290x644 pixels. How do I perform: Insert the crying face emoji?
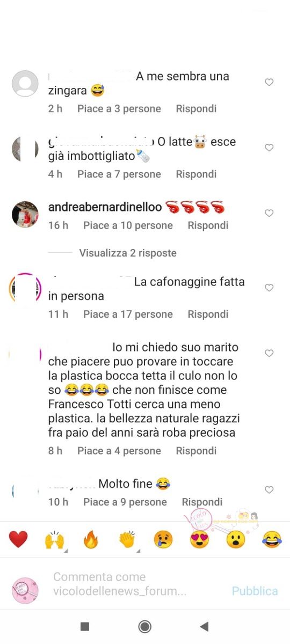(163, 539)
